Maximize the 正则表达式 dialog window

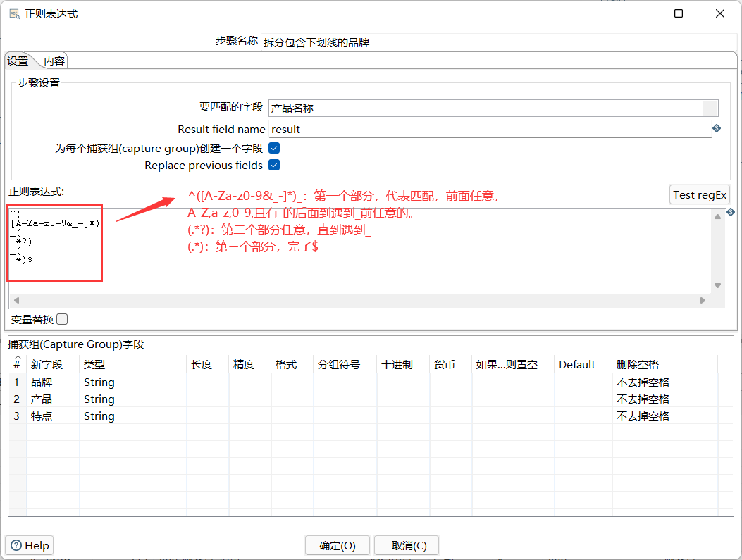pos(678,13)
